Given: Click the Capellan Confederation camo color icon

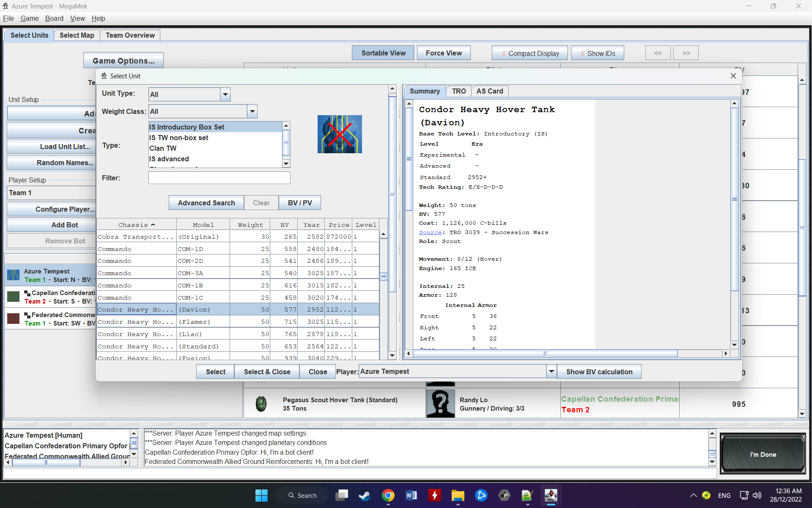Looking at the screenshot, I should (14, 297).
